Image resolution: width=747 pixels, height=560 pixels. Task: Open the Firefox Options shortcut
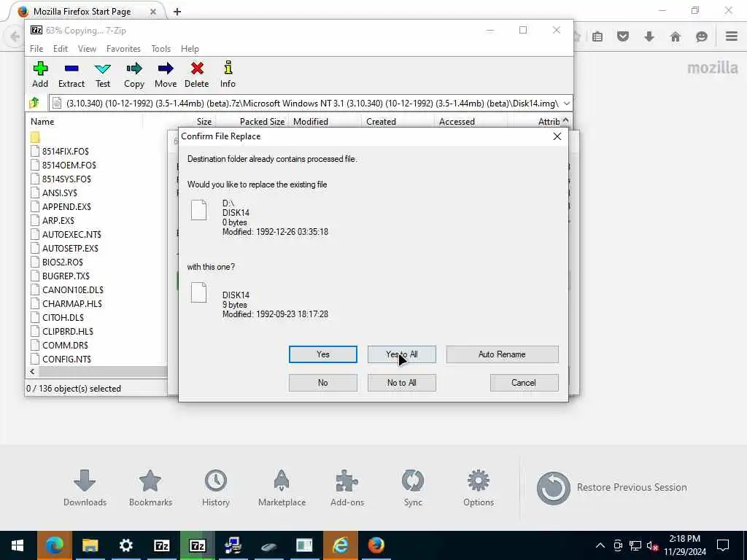tap(479, 488)
